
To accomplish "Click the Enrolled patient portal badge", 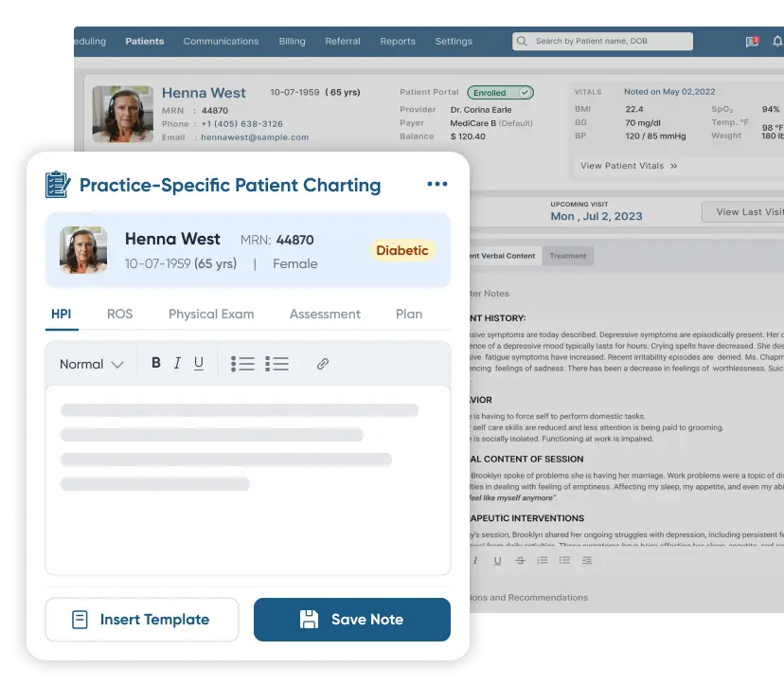I will coord(500,93).
